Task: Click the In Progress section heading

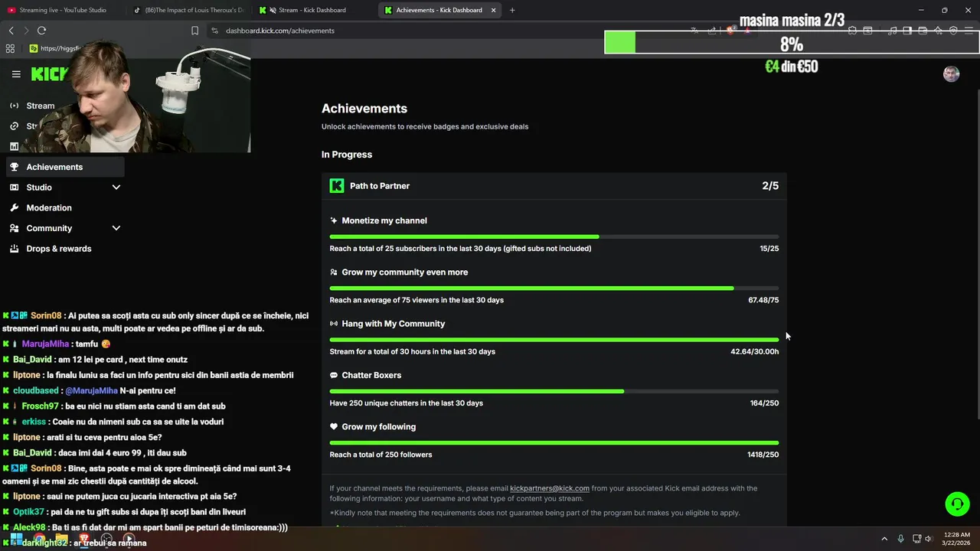Action: [347, 155]
